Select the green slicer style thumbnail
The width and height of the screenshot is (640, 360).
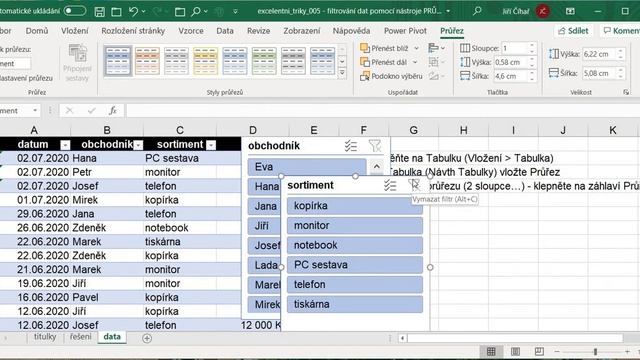click(x=264, y=61)
